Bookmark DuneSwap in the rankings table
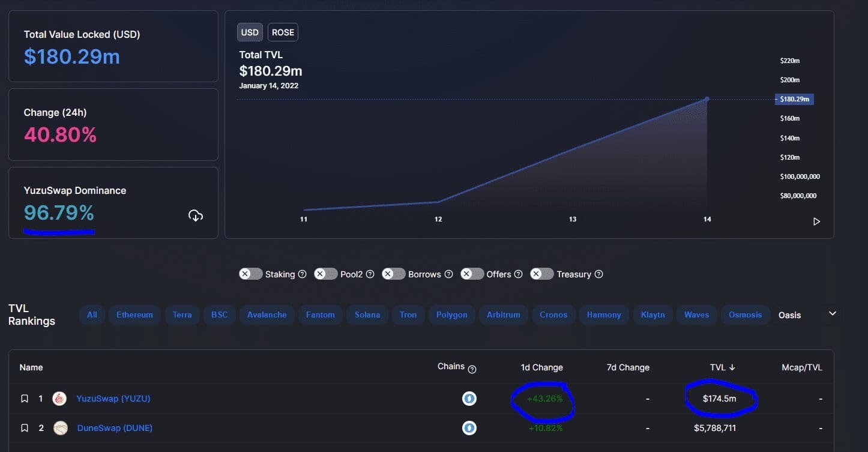Screen dimensions: 868x452 tap(24, 427)
